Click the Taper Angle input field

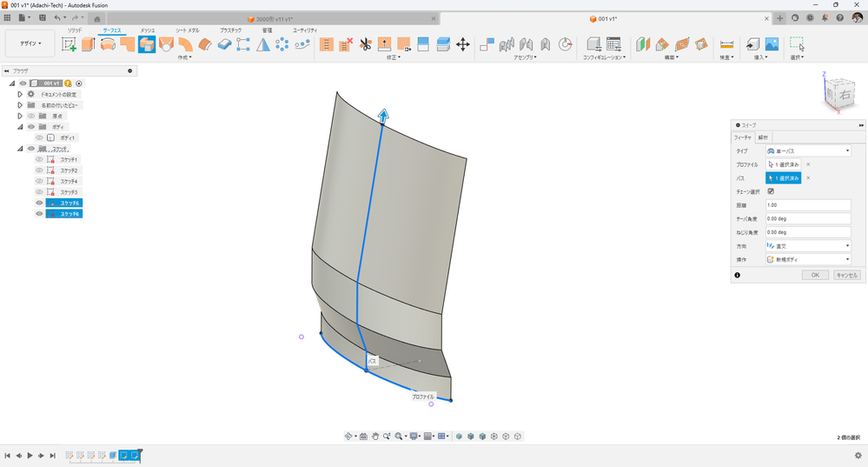(x=808, y=219)
